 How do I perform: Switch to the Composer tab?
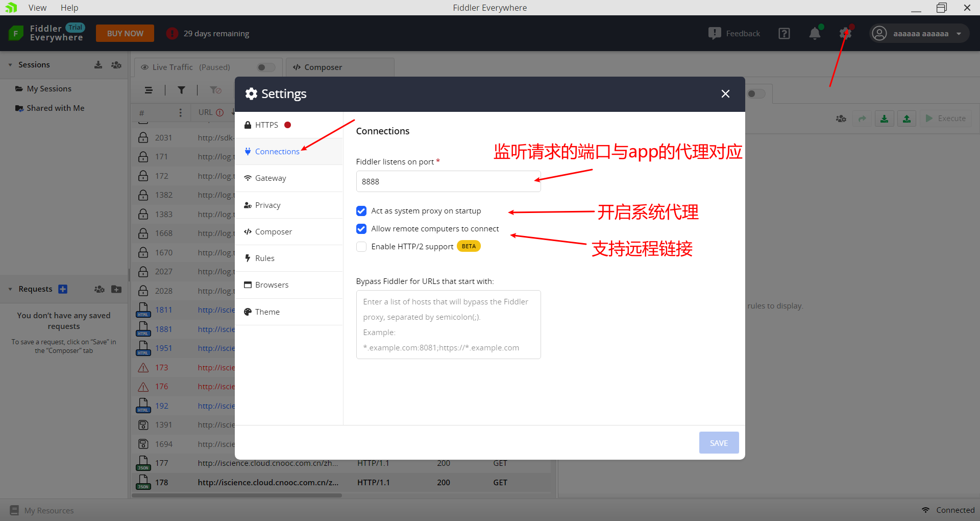point(340,67)
